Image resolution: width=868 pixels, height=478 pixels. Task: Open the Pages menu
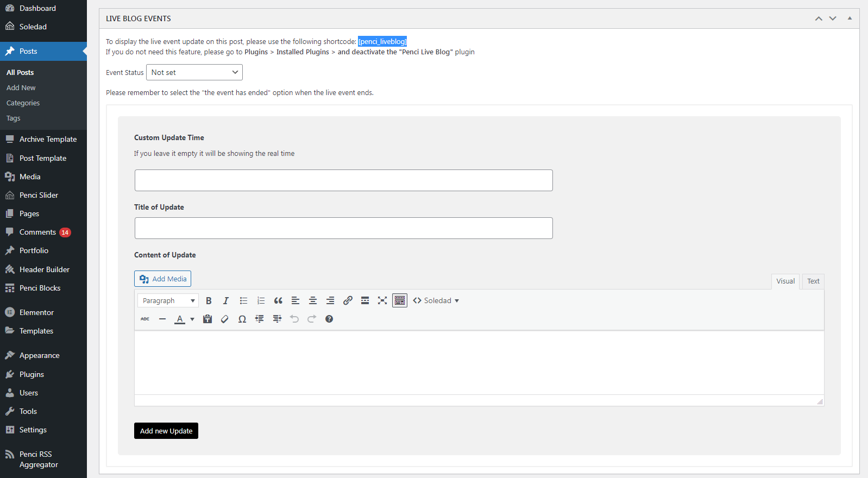pyautogui.click(x=43, y=213)
